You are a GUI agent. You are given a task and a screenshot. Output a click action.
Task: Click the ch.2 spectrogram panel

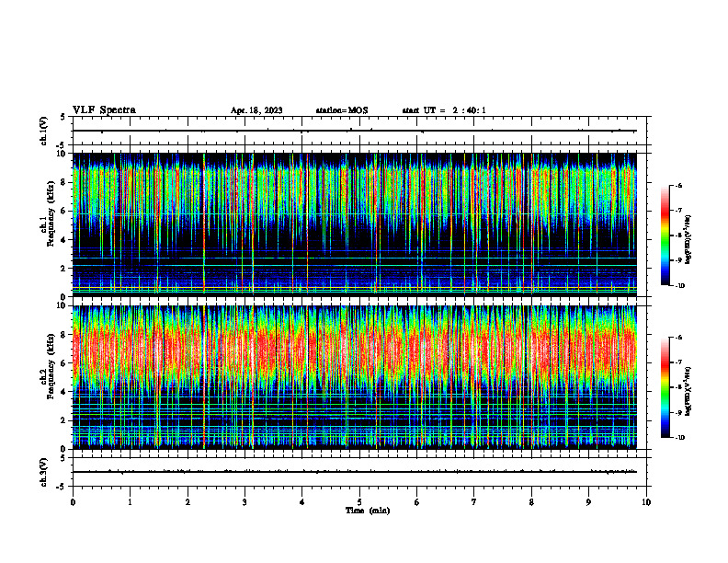354,377
